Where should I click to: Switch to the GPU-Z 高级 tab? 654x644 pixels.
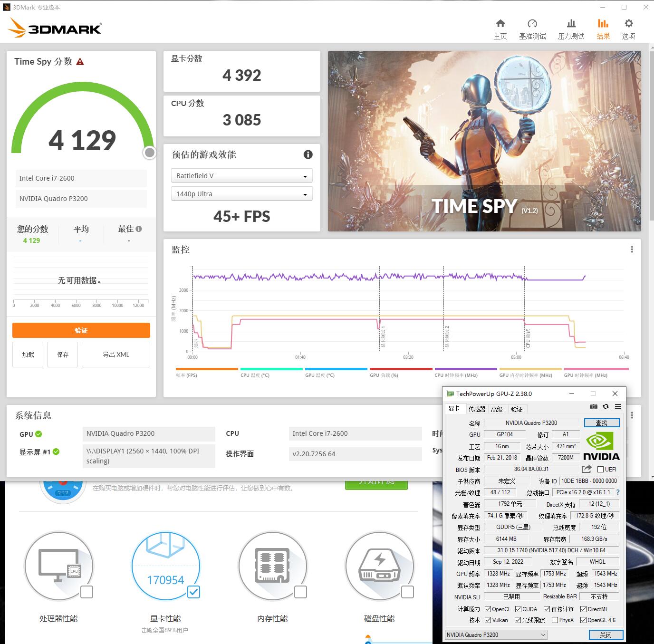[497, 409]
